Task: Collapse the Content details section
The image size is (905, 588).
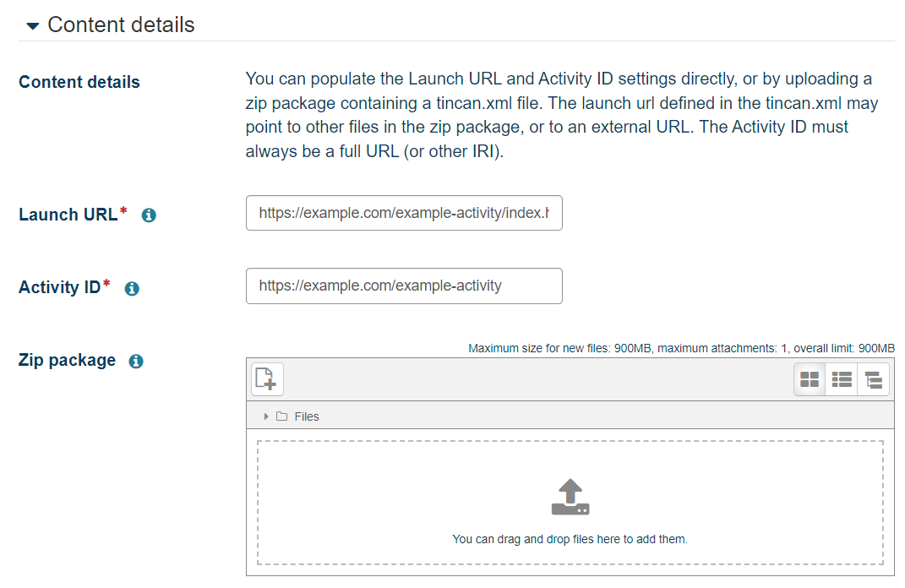Action: [x=32, y=26]
